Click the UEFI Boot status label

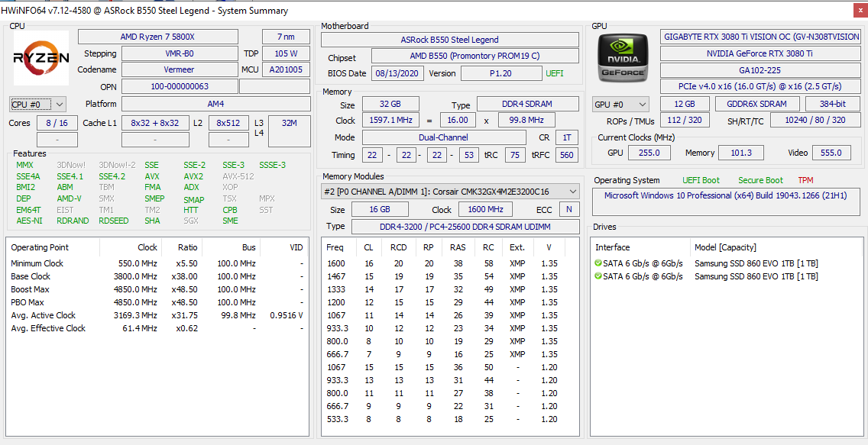(701, 180)
